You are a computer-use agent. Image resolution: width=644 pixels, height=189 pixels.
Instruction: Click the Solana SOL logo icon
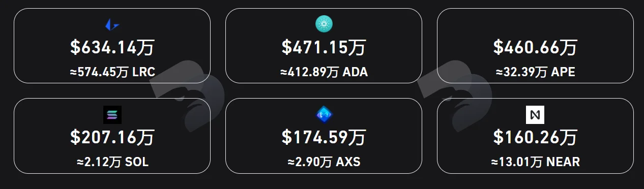click(x=112, y=114)
